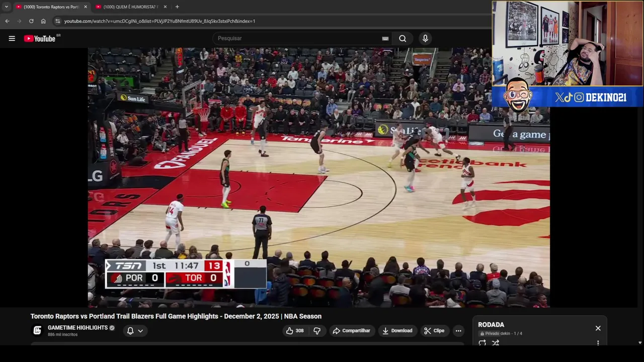
Task: Reload the page with the refresh icon
Action: [31, 21]
